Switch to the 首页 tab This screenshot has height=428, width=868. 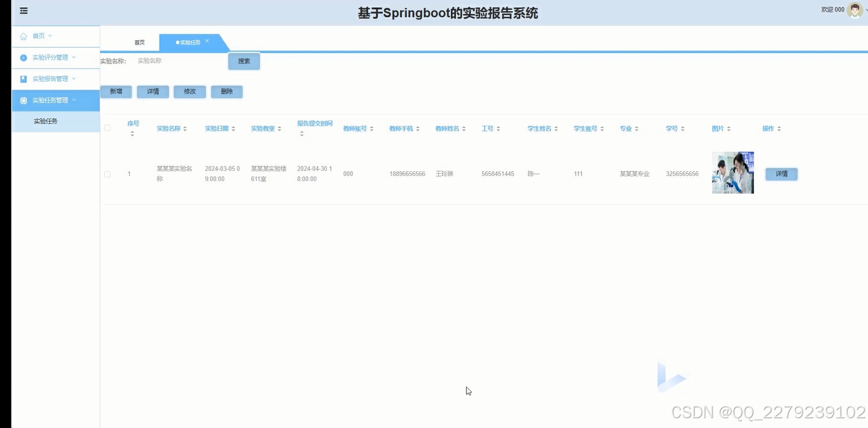(139, 42)
